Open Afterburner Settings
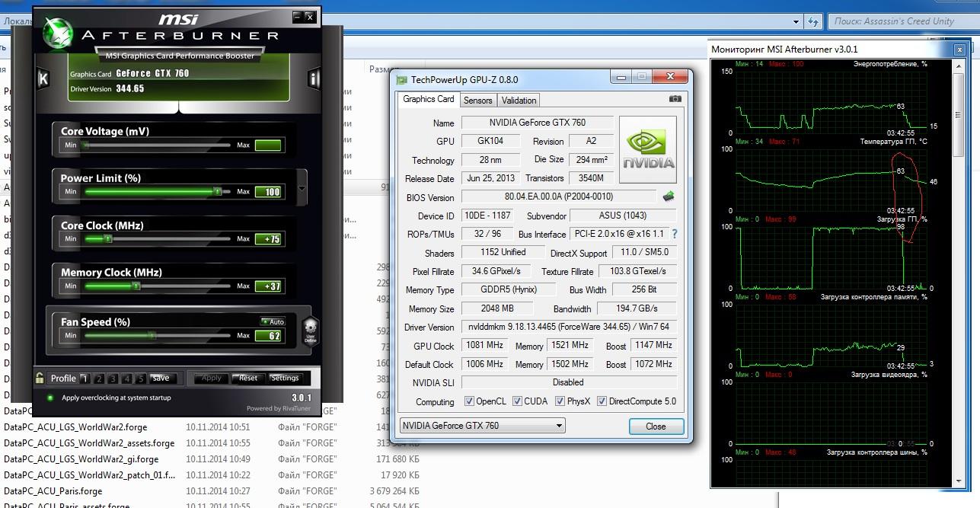Screen dimensions: 980x508 (285, 378)
